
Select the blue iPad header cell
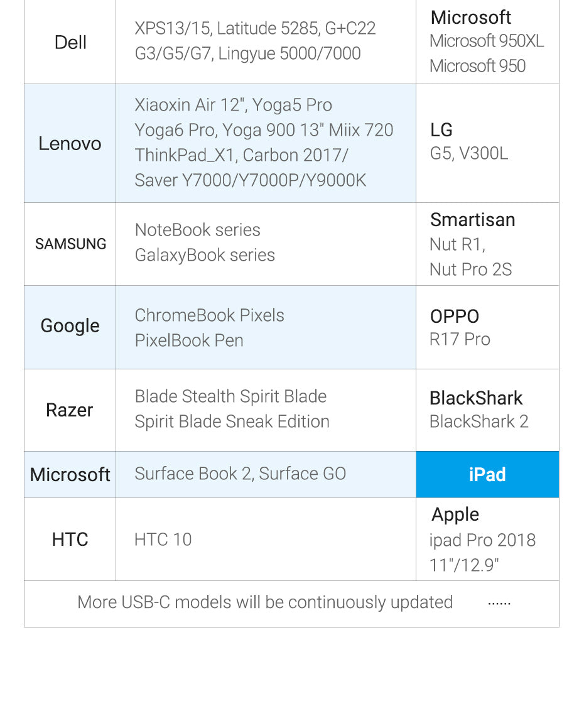coord(487,474)
